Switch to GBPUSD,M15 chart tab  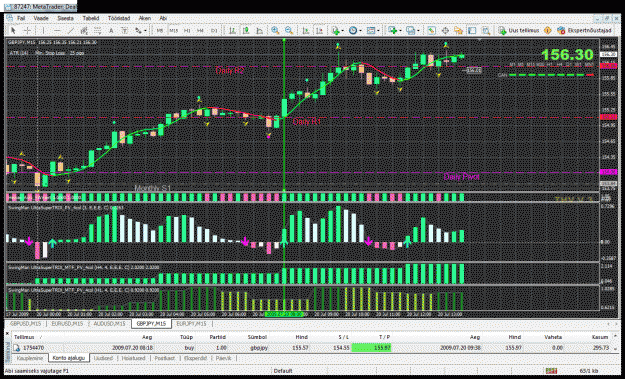[26, 324]
